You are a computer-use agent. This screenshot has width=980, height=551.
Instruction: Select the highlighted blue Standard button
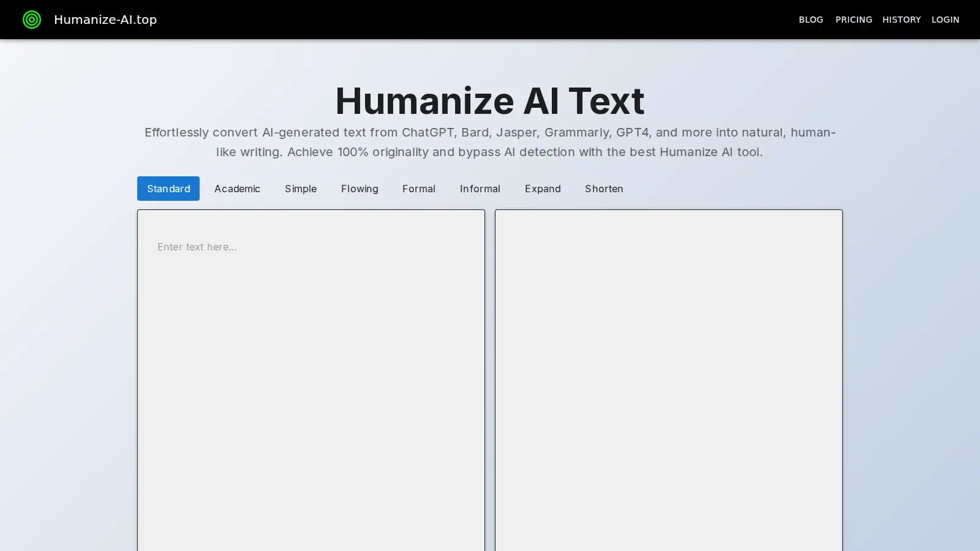pyautogui.click(x=168, y=189)
